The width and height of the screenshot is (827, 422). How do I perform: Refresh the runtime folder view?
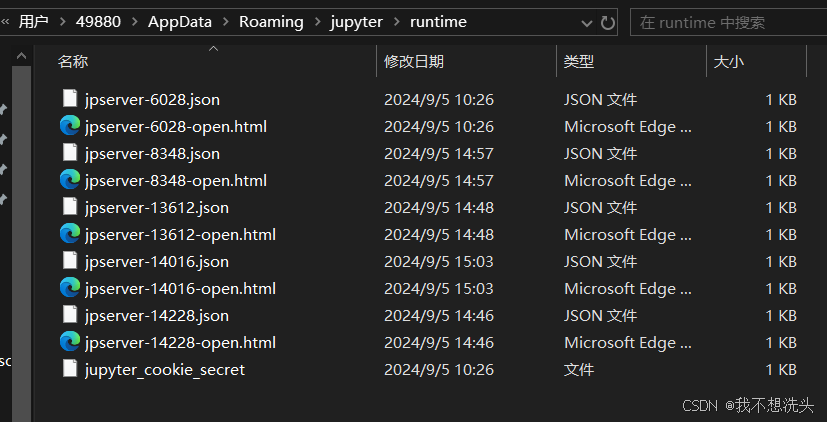click(608, 23)
